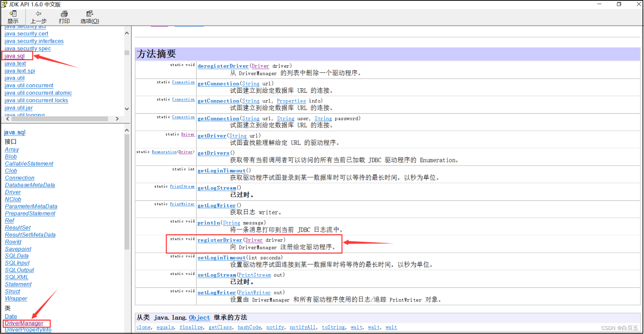Click the 打印 (Print) toolbar icon
The height and width of the screenshot is (334, 644).
coord(64,17)
